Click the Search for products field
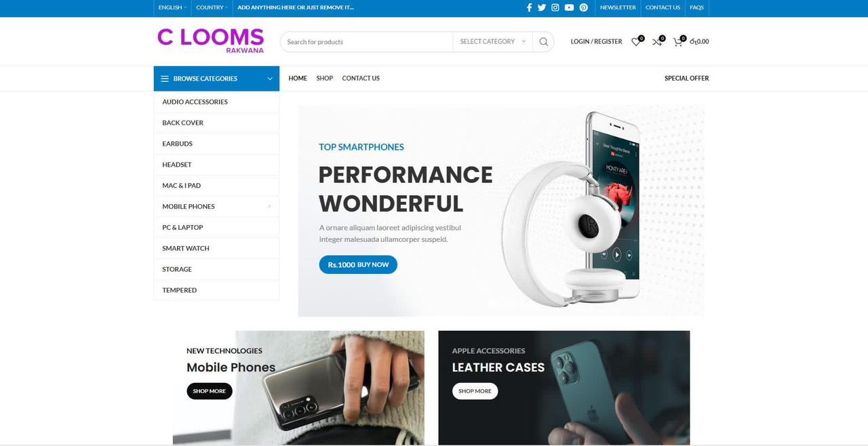The image size is (868, 446). tap(366, 41)
